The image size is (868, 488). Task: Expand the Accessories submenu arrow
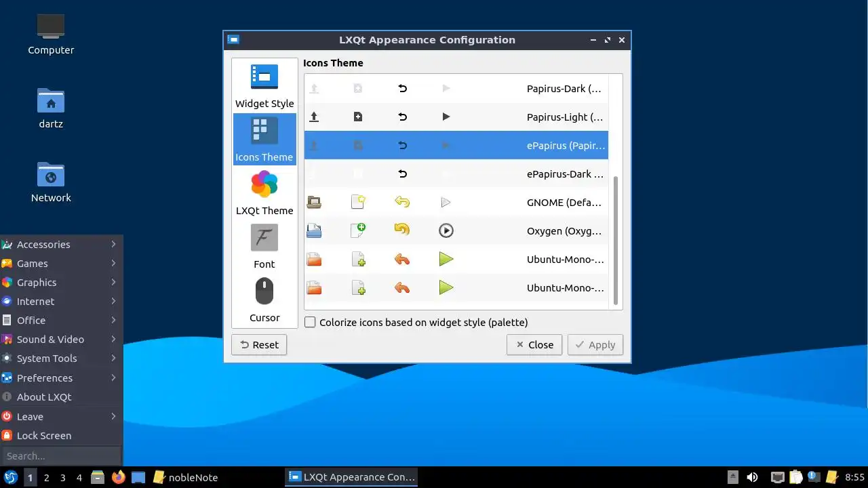click(x=113, y=244)
